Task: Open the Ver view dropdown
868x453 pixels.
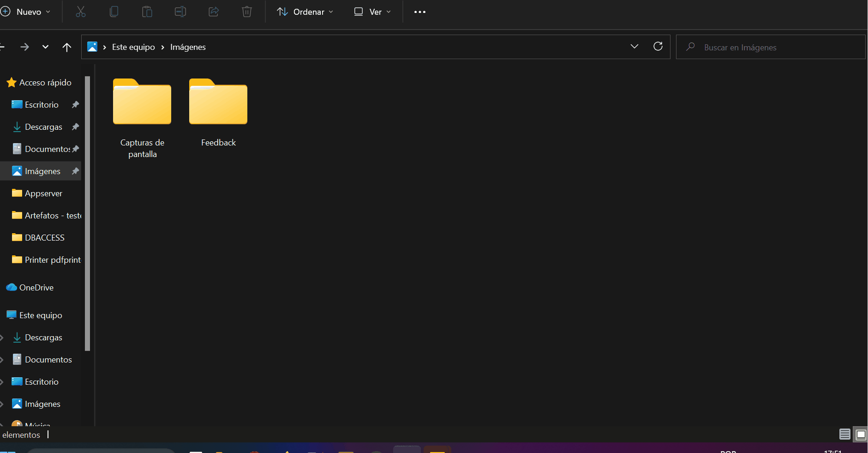Action: pyautogui.click(x=372, y=12)
